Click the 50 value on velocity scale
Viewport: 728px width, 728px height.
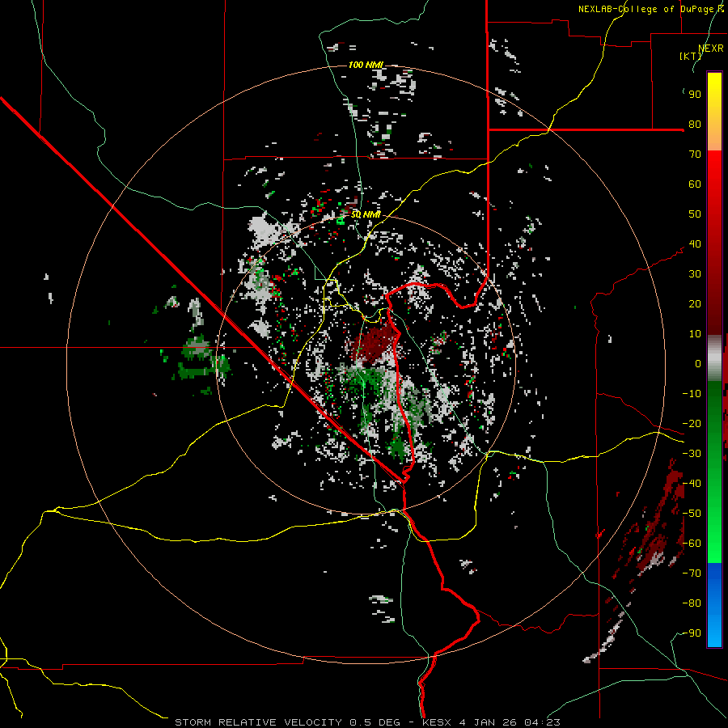[695, 214]
